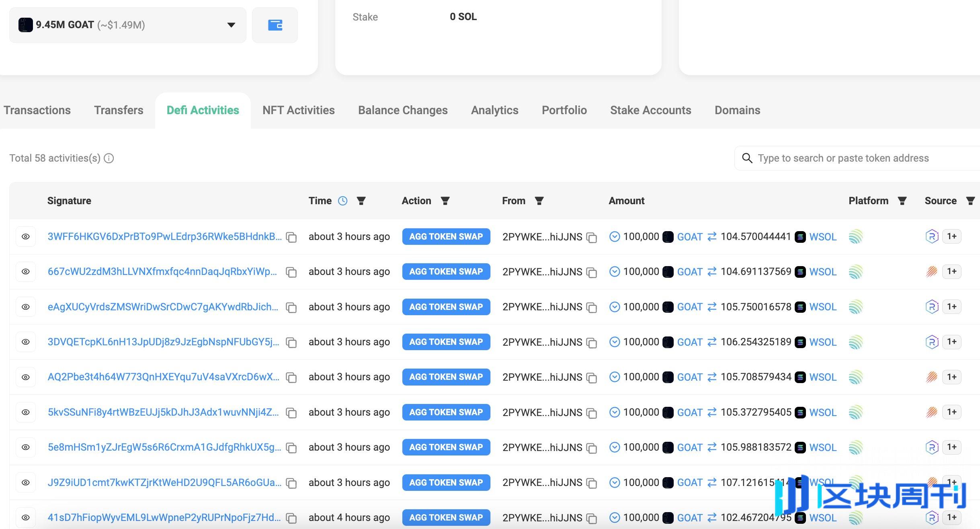Click platform icon in 105.988183572 WSOL row
This screenshot has width=980, height=529.
pos(856,447)
